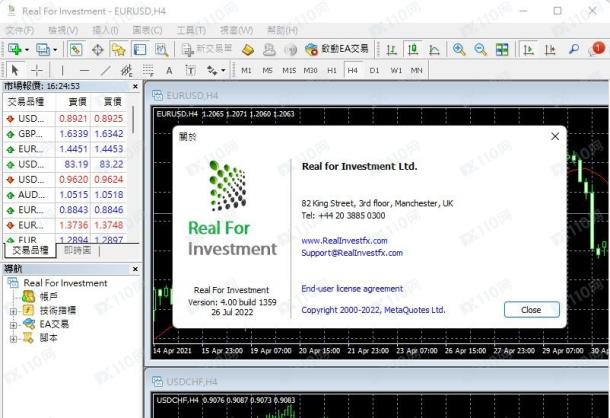Switch to M15 timeframe
Screen dimensions: 610x418
[289, 70]
